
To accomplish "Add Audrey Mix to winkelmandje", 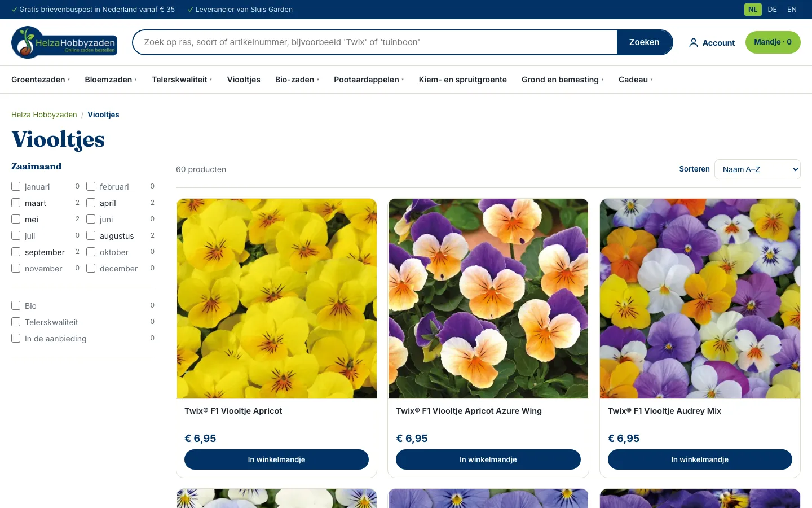I will pyautogui.click(x=700, y=459).
